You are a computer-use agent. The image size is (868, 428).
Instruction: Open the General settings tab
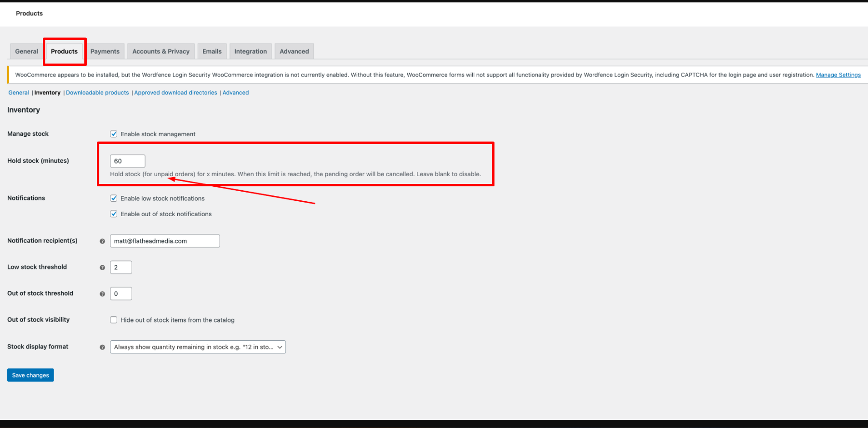click(27, 52)
